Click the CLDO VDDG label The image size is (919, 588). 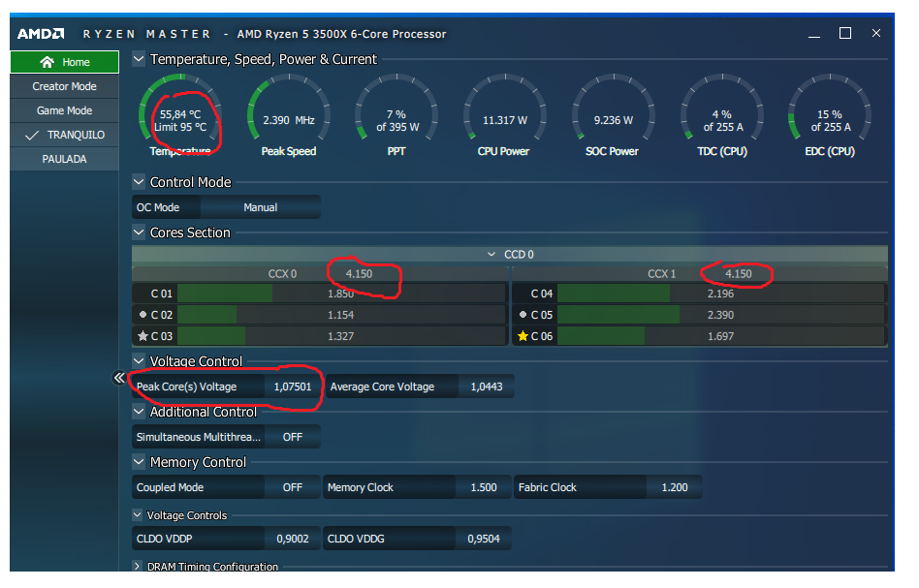[x=356, y=539]
